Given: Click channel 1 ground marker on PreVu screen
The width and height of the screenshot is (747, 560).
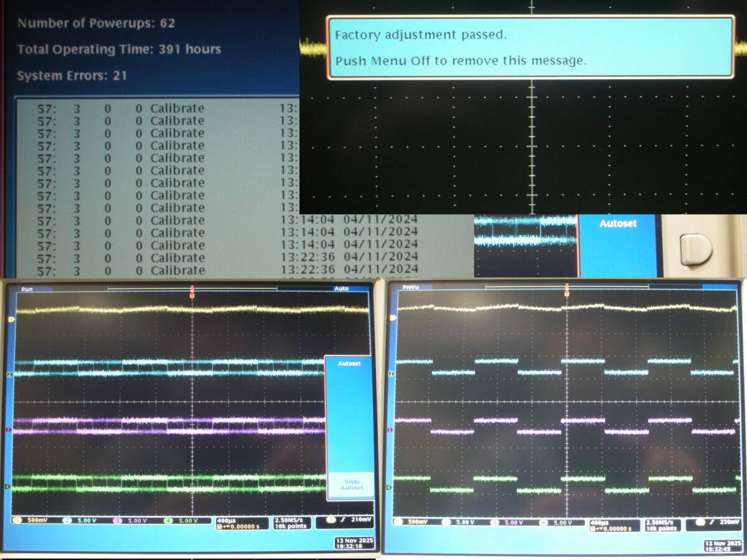Looking at the screenshot, I should [x=392, y=318].
